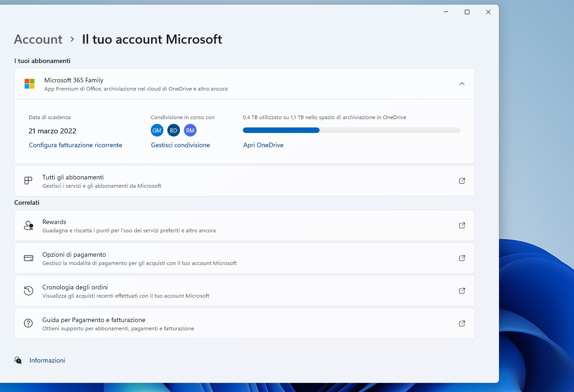Open external link arrow for Opzioni di pagamento

click(x=462, y=258)
